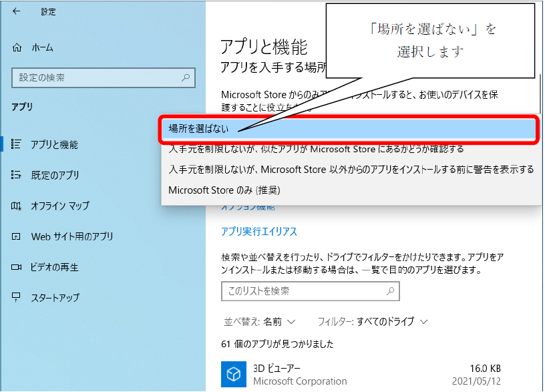Viewport: 545px width, 392px height.
Task: Click the back arrow in Settings
Action: pyautogui.click(x=16, y=11)
